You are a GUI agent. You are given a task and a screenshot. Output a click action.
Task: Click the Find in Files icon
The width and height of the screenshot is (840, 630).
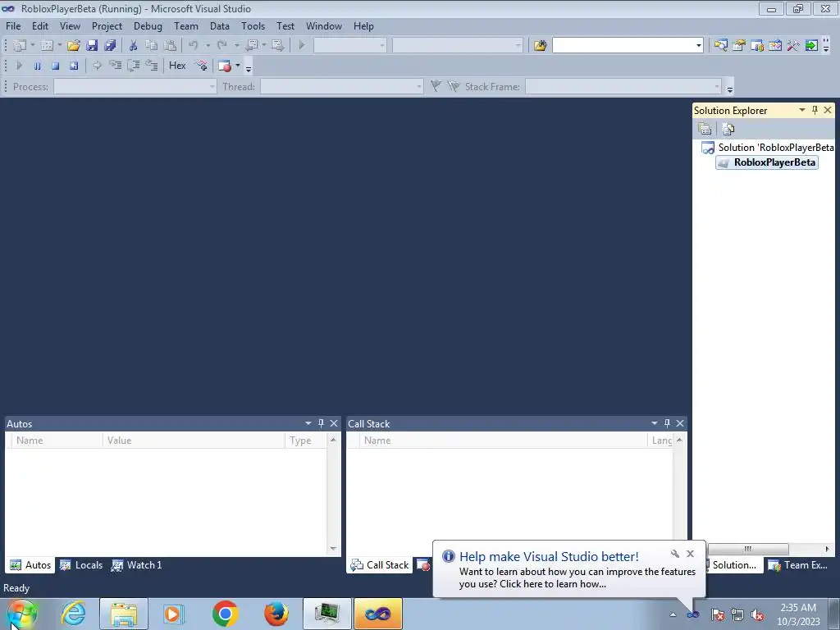[x=540, y=46]
